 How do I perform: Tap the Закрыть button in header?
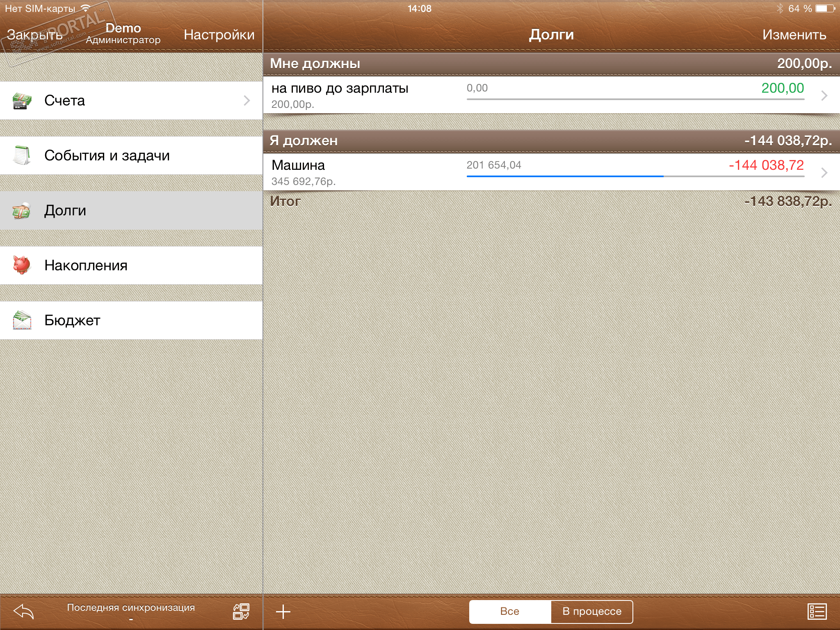click(35, 35)
